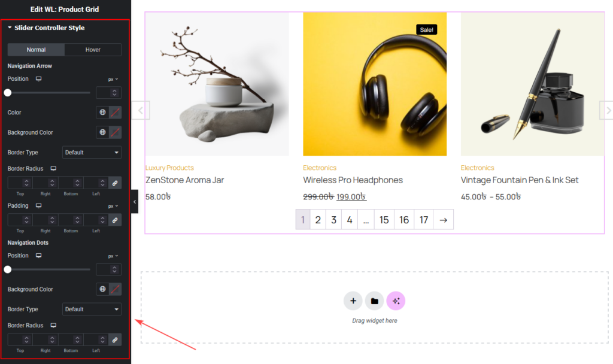Click the Navigation Arrow Color global icon

[x=102, y=113]
